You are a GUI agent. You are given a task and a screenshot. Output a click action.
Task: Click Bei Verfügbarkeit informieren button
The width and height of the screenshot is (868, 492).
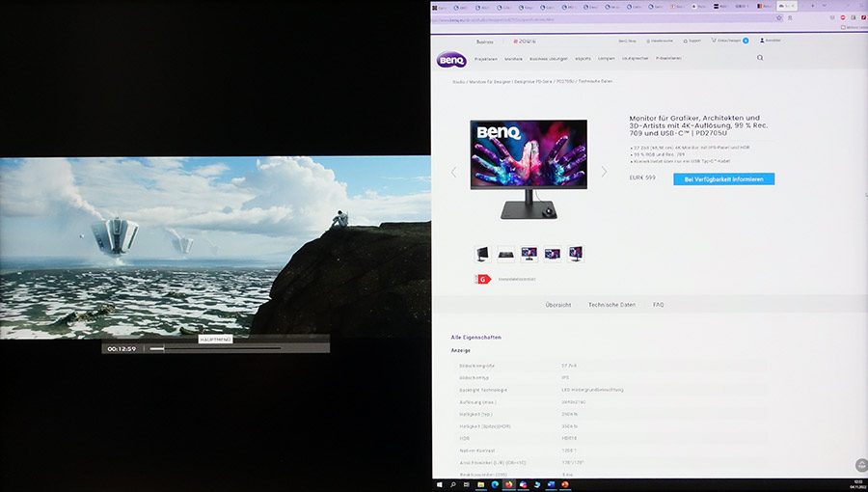(x=723, y=178)
